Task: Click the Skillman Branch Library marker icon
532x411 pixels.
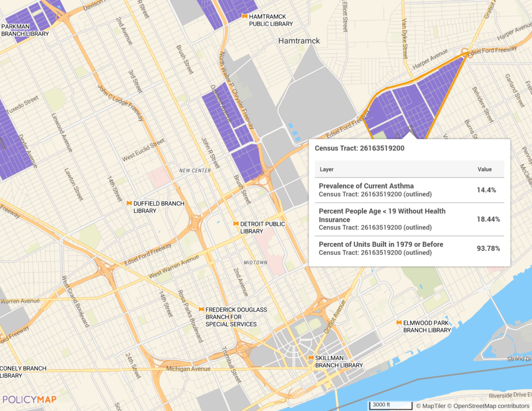Action: [310, 358]
